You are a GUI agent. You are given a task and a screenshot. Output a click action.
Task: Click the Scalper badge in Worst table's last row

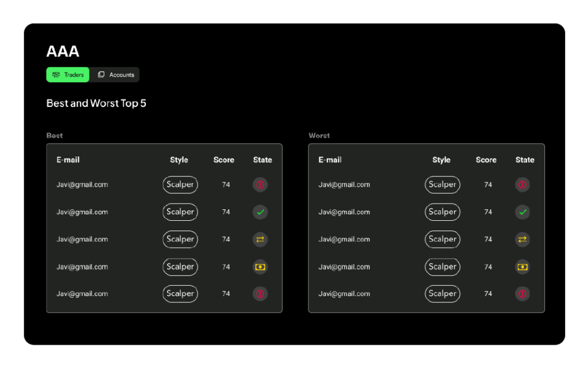pyautogui.click(x=442, y=294)
